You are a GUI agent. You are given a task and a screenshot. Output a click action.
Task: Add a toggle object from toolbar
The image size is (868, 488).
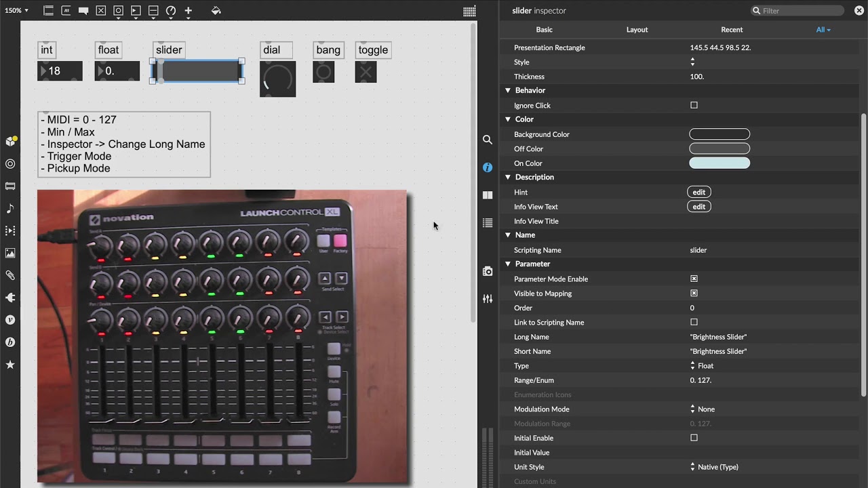tap(101, 11)
